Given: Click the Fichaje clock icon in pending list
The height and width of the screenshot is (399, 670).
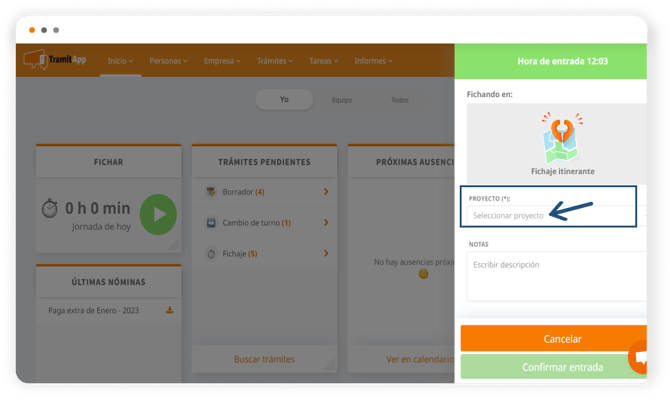Looking at the screenshot, I should pyautogui.click(x=211, y=254).
